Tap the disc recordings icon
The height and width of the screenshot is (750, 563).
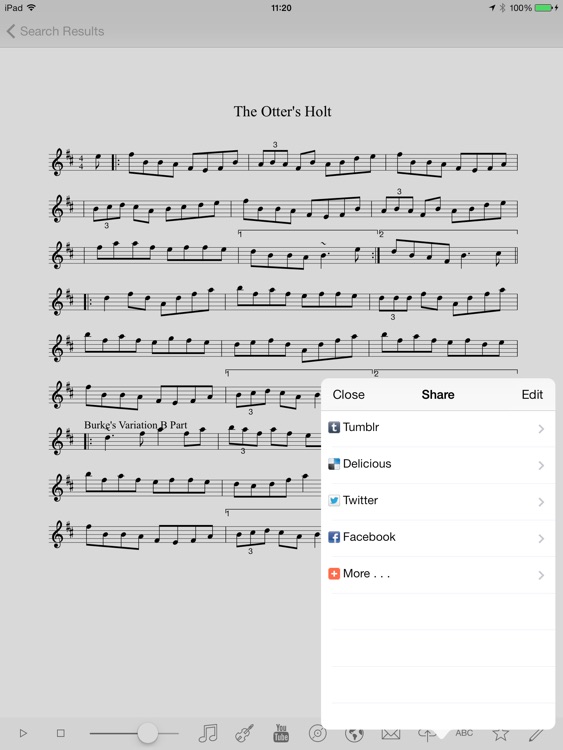(318, 733)
